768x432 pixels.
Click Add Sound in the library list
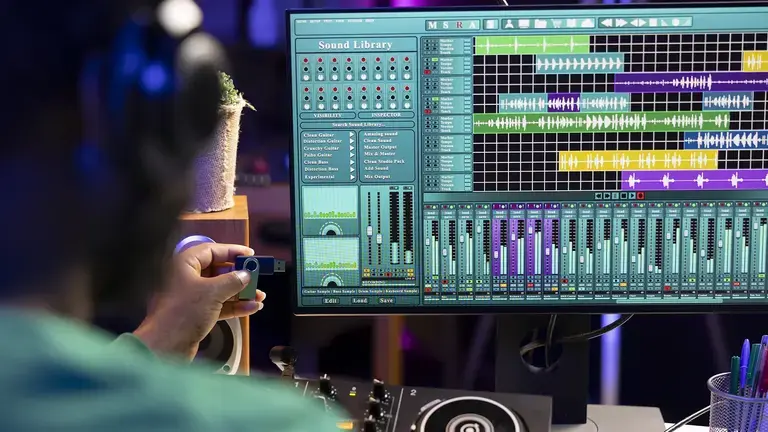tap(376, 168)
